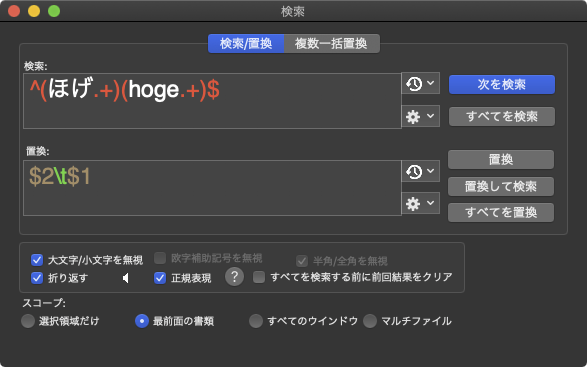The width and height of the screenshot is (587, 367).
Task: Click すべてを検索 button
Action: (x=502, y=116)
